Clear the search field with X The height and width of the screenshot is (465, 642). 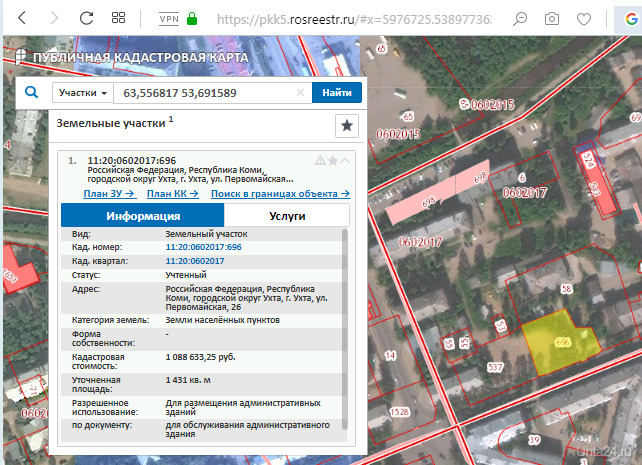coord(300,93)
